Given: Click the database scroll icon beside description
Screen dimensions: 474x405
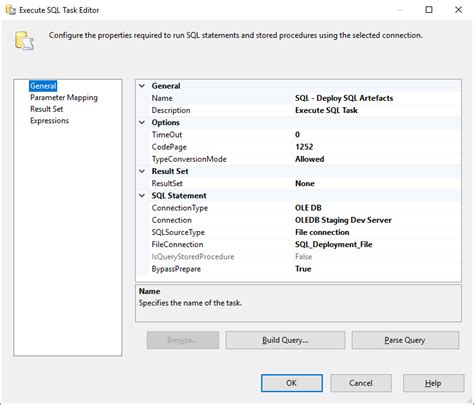Looking at the screenshot, I should [x=24, y=41].
